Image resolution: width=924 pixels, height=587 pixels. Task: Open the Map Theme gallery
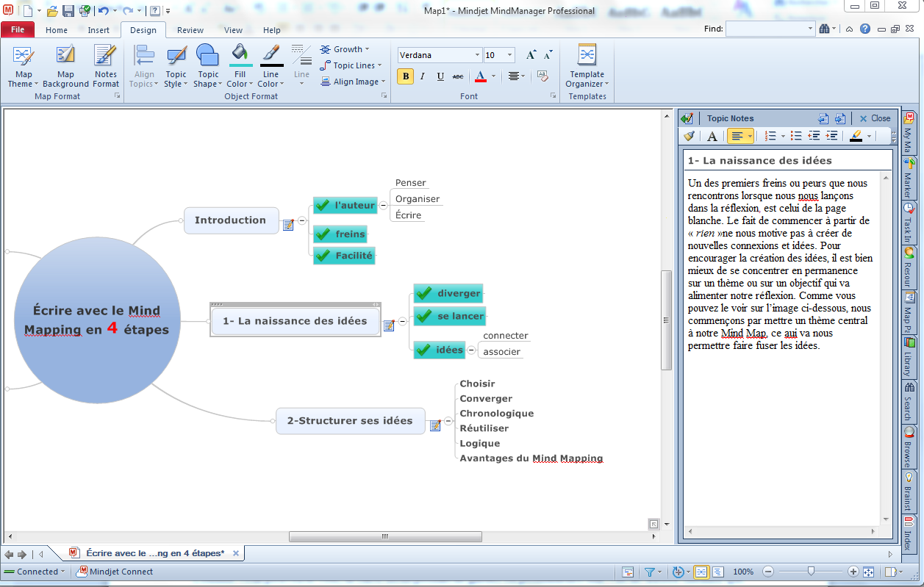click(x=24, y=66)
